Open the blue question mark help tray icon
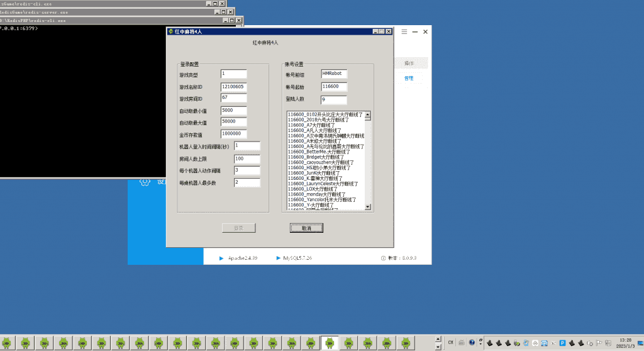The width and height of the screenshot is (644, 351). (472, 342)
